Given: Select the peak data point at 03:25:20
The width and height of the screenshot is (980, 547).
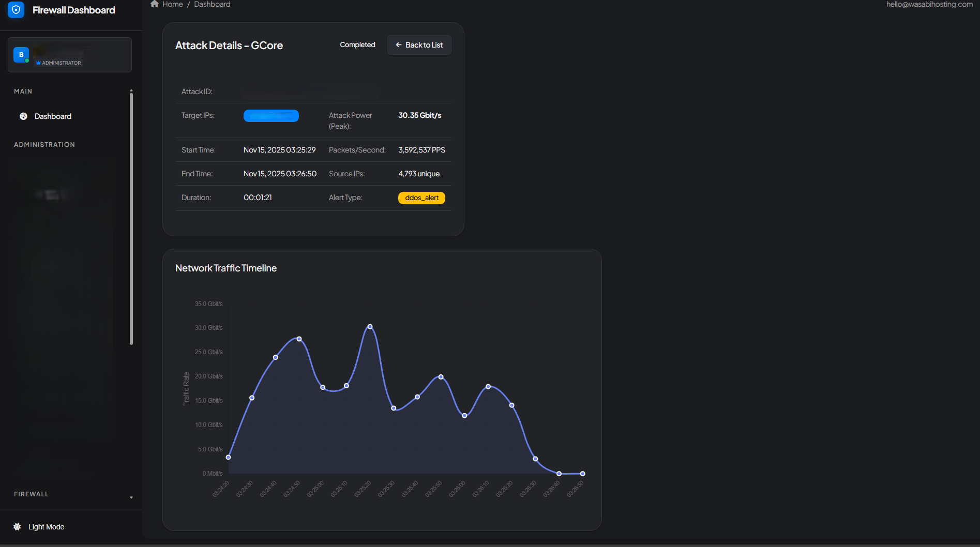Looking at the screenshot, I should 370,327.
